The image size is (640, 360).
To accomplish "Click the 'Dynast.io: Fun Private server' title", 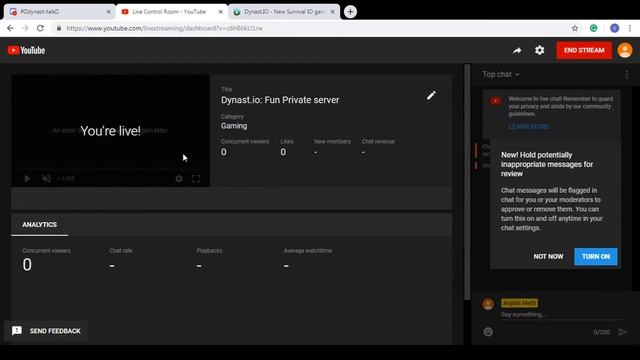I will coord(280,100).
